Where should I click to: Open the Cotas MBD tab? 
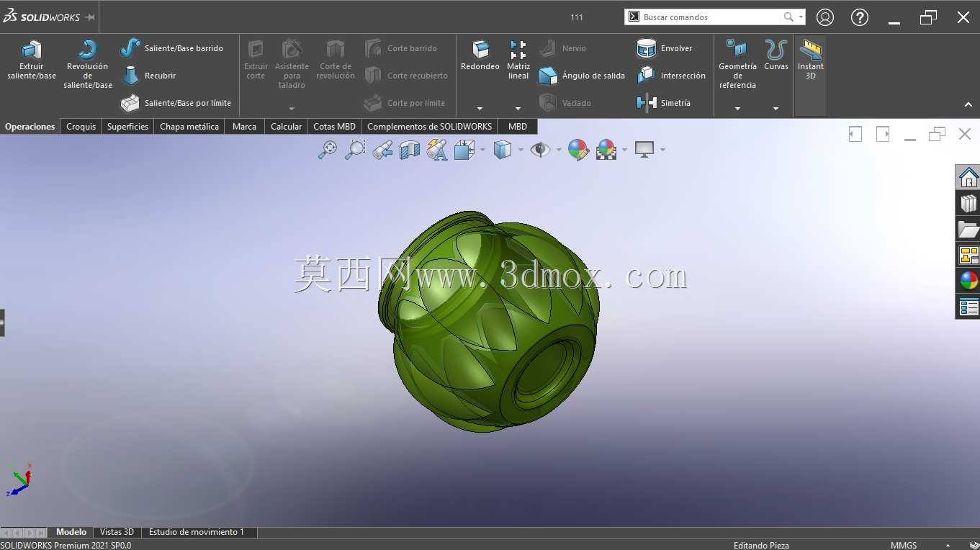coord(334,126)
